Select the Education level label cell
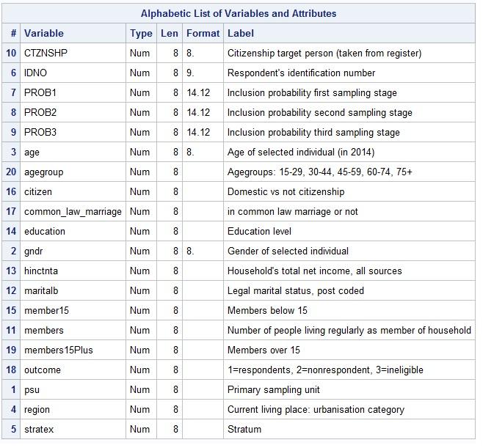This screenshot has height=448, width=494. [x=349, y=231]
